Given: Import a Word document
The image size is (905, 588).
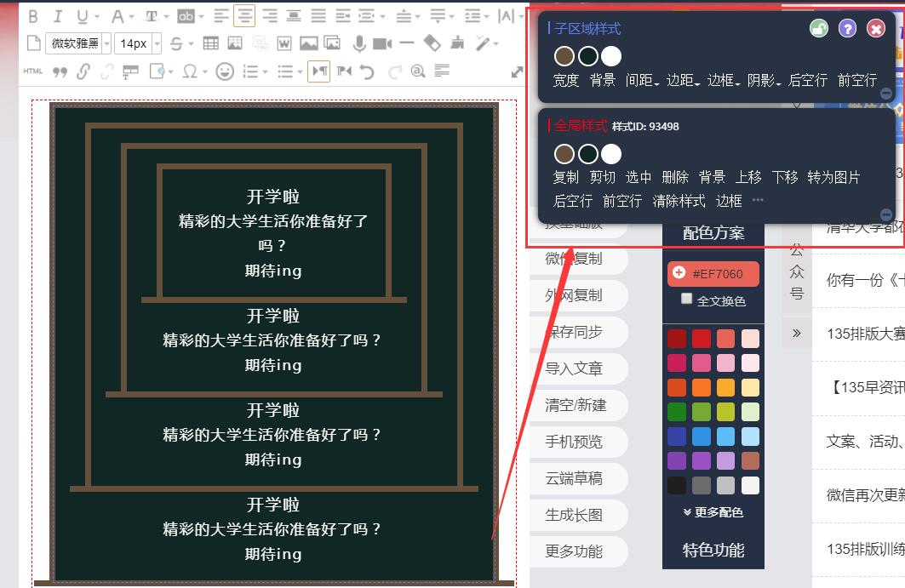Looking at the screenshot, I should click(x=284, y=43).
